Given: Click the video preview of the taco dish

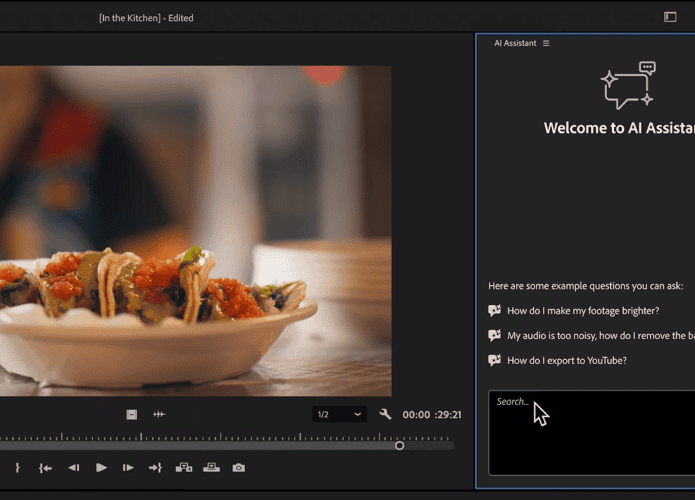Looking at the screenshot, I should coord(195,231).
